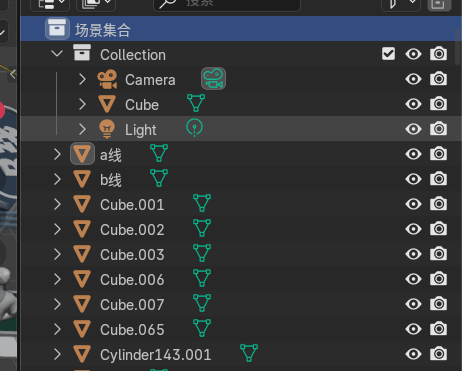462x371 pixels.
Task: Click the Cylinder143.001 mesh data icon
Action: pos(249,353)
